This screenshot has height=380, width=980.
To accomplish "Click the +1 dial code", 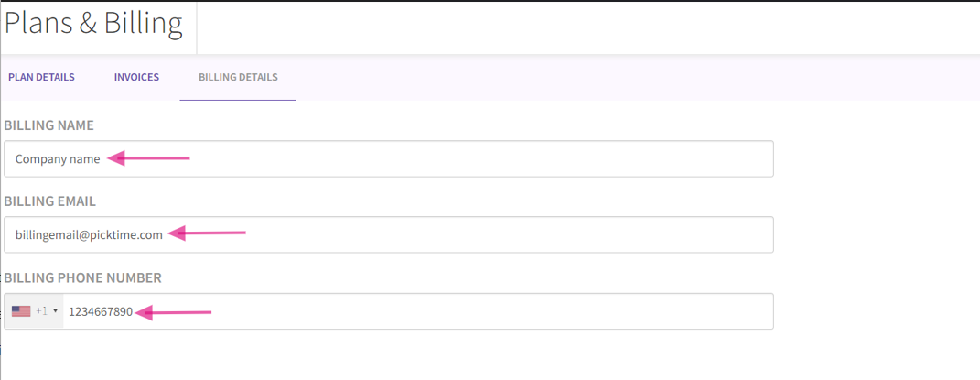I will [x=42, y=311].
